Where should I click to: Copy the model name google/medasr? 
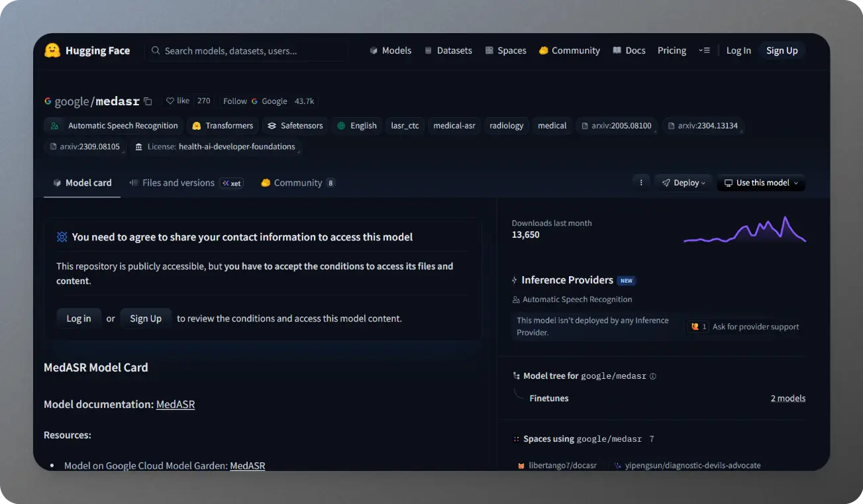(x=148, y=101)
